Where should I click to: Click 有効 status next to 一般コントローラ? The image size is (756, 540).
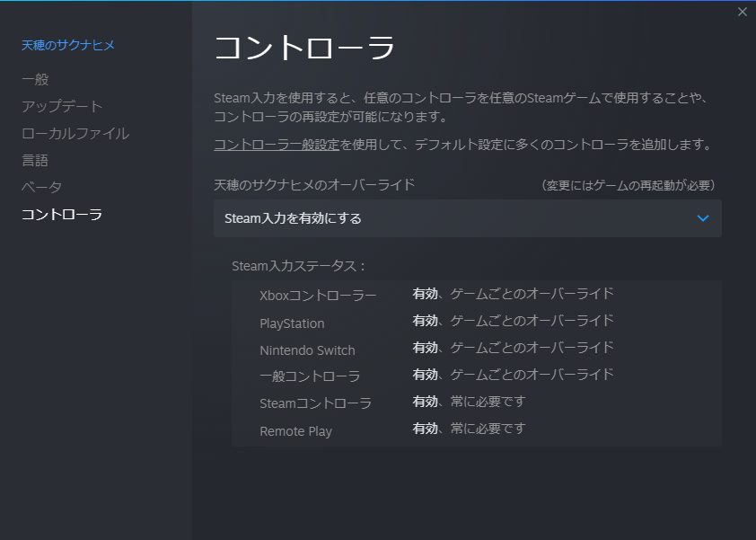[x=426, y=375]
